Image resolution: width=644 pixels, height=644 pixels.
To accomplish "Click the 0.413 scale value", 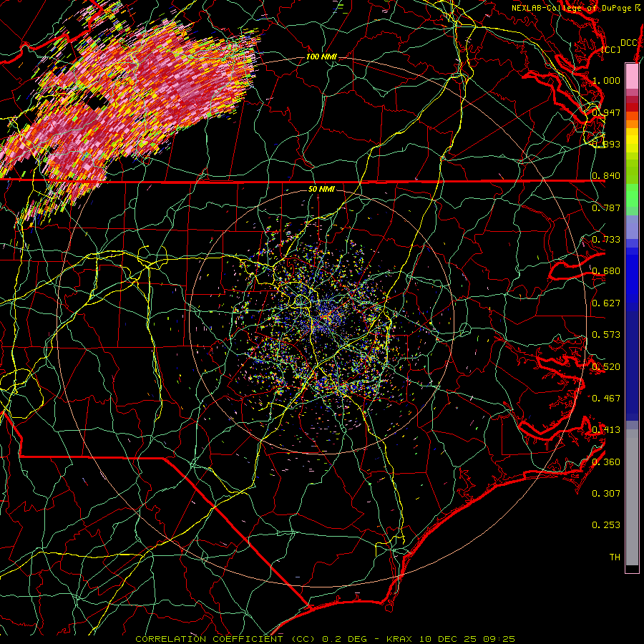I will (x=606, y=430).
